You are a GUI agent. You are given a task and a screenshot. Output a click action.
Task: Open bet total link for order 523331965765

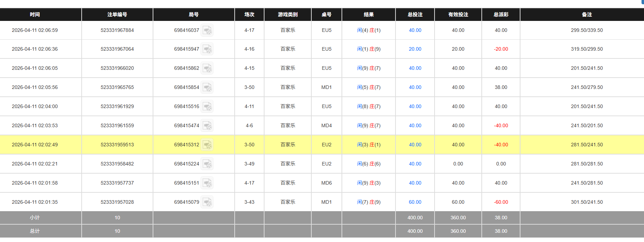click(x=415, y=88)
